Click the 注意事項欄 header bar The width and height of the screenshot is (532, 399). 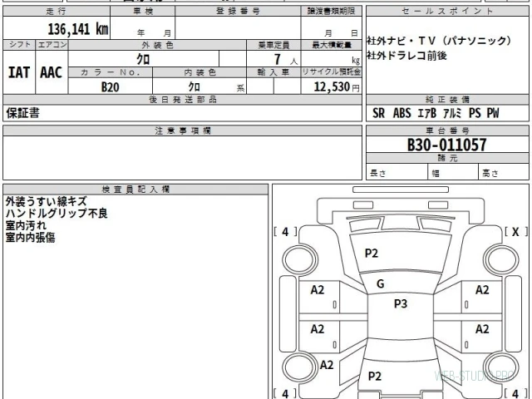[x=183, y=131]
